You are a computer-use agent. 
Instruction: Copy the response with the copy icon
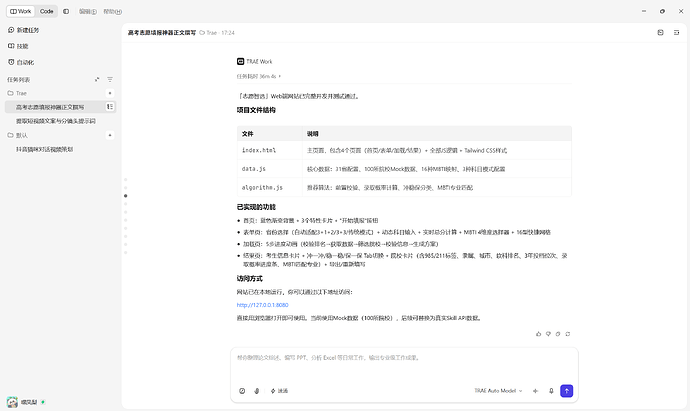click(x=558, y=334)
